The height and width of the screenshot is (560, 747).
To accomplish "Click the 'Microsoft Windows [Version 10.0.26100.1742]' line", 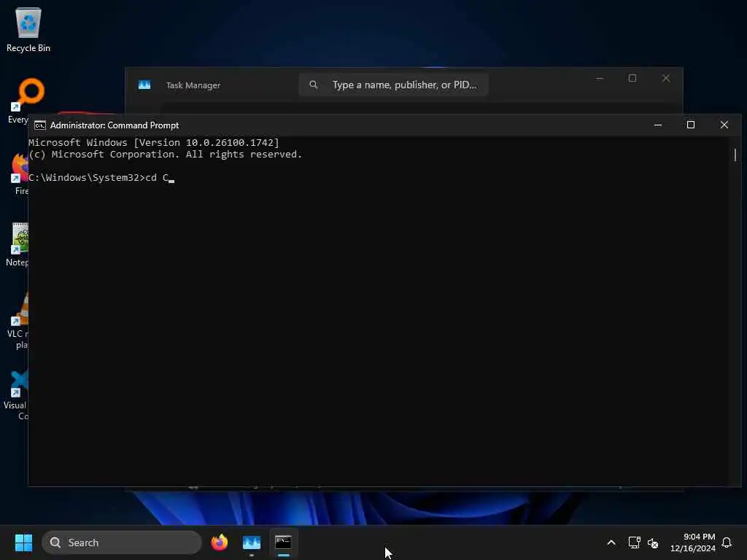I will (154, 142).
